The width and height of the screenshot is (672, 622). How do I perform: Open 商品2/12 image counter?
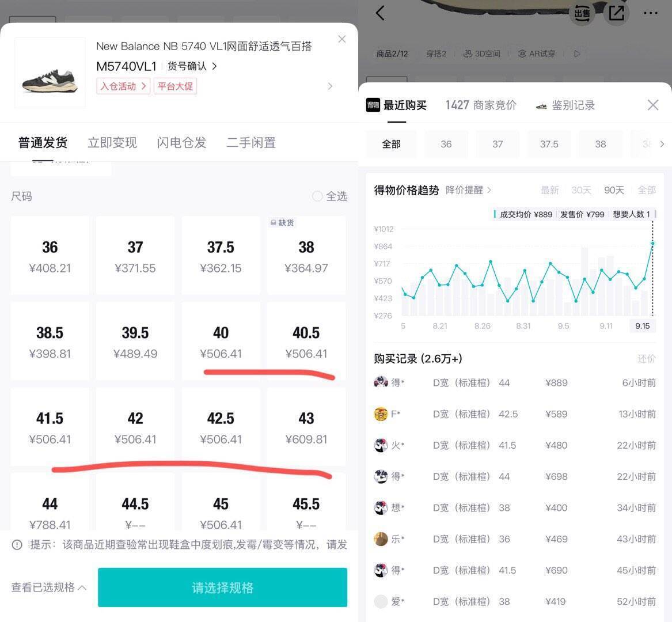[x=392, y=54]
